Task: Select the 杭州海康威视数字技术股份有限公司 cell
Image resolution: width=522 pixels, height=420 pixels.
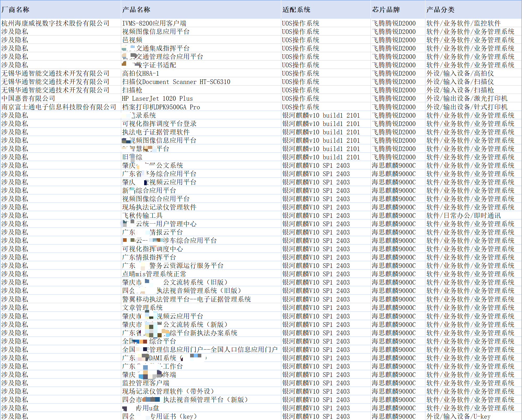Action: pos(55,23)
